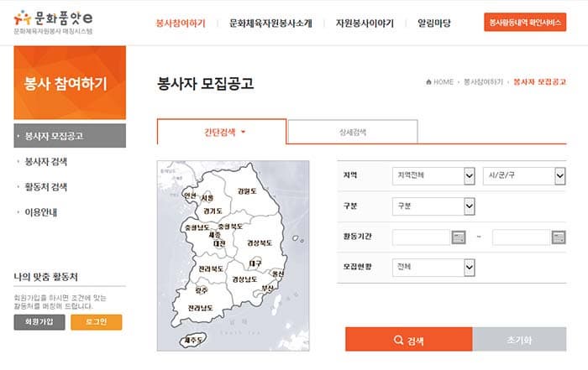Expand the 지역전체 region dropdown
Viewport: 588px width, 370px height.
click(x=433, y=175)
